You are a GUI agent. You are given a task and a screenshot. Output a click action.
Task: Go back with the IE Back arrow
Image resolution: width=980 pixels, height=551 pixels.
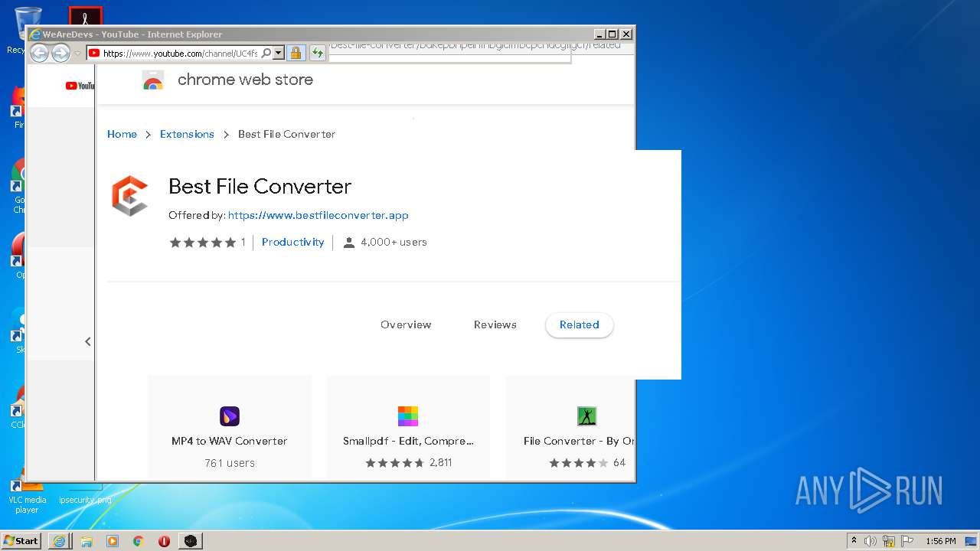coord(39,53)
